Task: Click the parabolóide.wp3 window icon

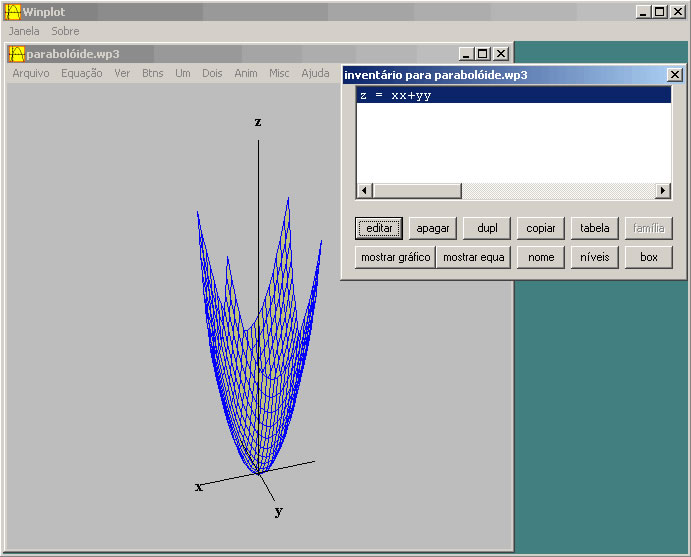Action: [x=16, y=54]
